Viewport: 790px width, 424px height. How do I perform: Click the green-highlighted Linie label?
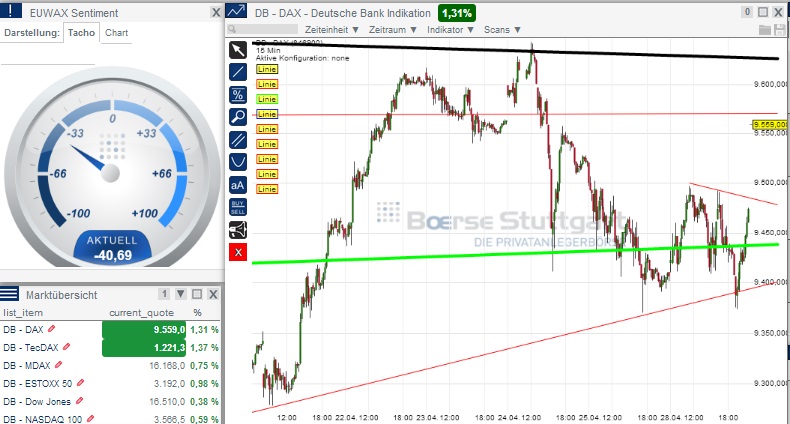(267, 99)
